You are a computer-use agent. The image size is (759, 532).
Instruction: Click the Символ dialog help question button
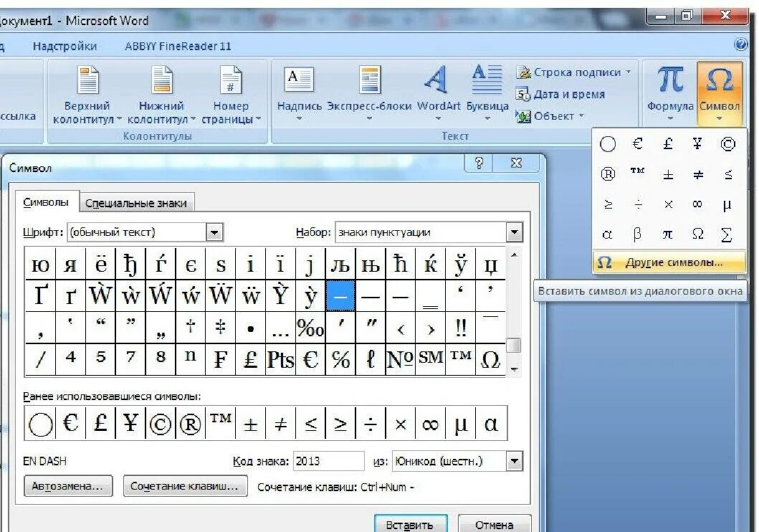tap(479, 163)
